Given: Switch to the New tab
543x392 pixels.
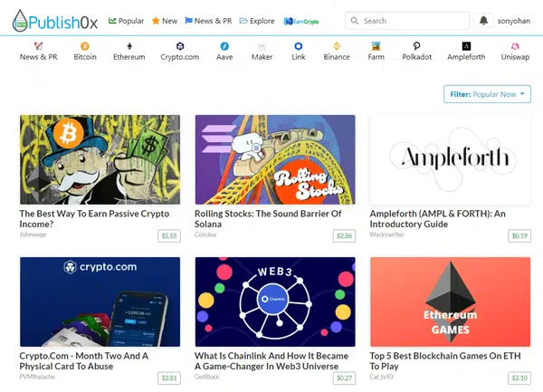Looking at the screenshot, I should tap(165, 21).
